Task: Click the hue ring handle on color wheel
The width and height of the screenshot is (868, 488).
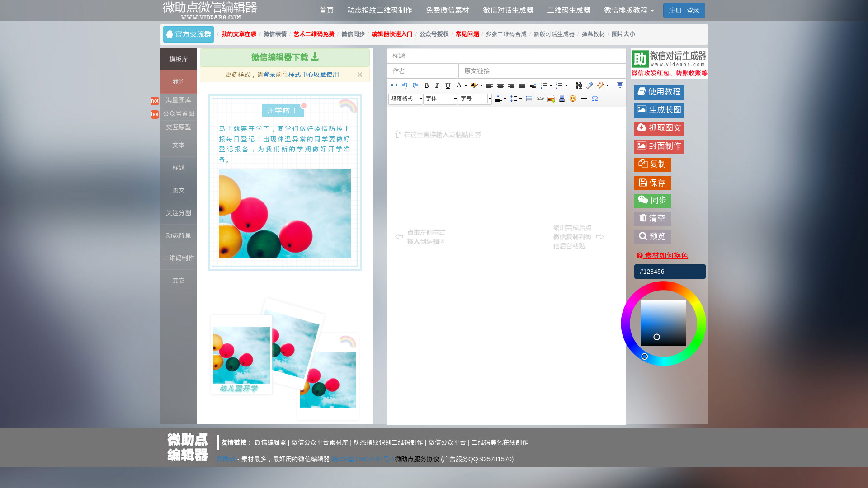Action: (x=645, y=357)
